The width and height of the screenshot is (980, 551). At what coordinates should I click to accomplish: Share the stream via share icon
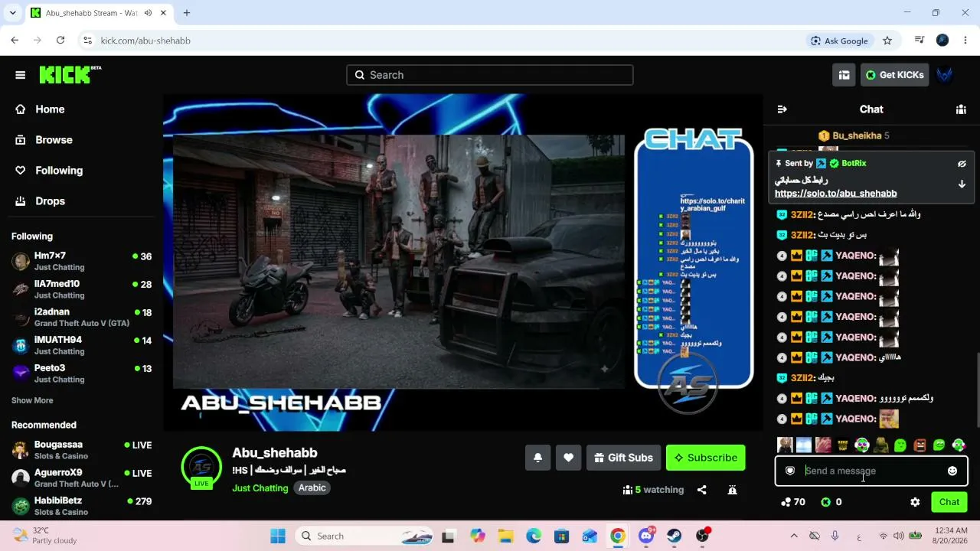tap(701, 490)
